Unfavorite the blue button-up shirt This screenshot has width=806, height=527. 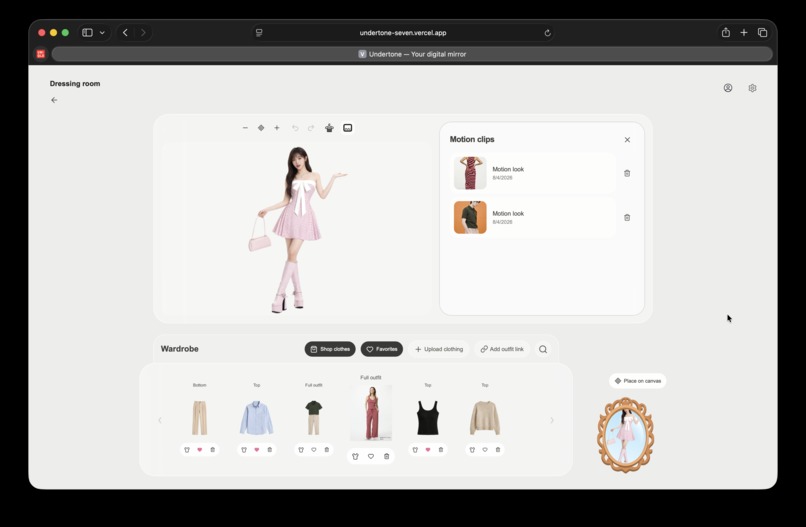(257, 450)
